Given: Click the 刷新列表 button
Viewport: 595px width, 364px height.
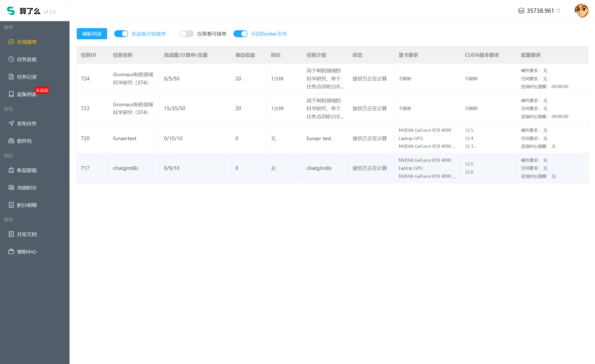Looking at the screenshot, I should 92,34.
